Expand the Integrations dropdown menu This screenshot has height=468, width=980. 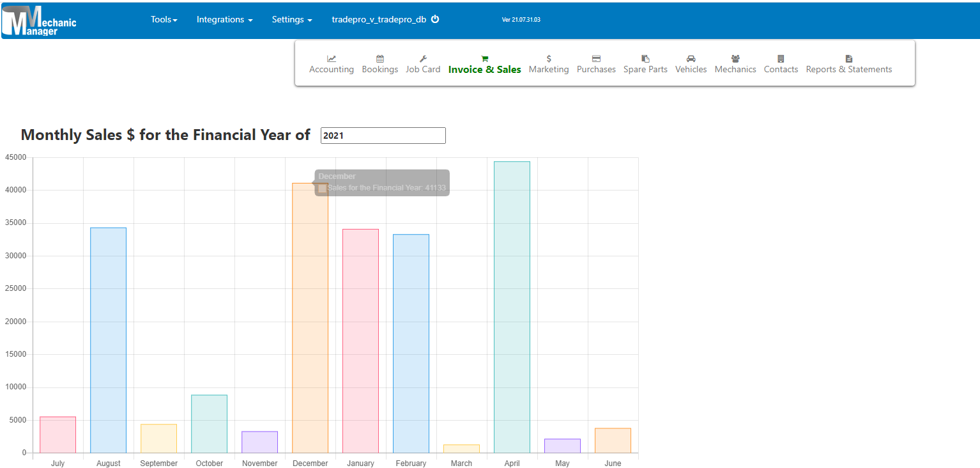click(225, 19)
